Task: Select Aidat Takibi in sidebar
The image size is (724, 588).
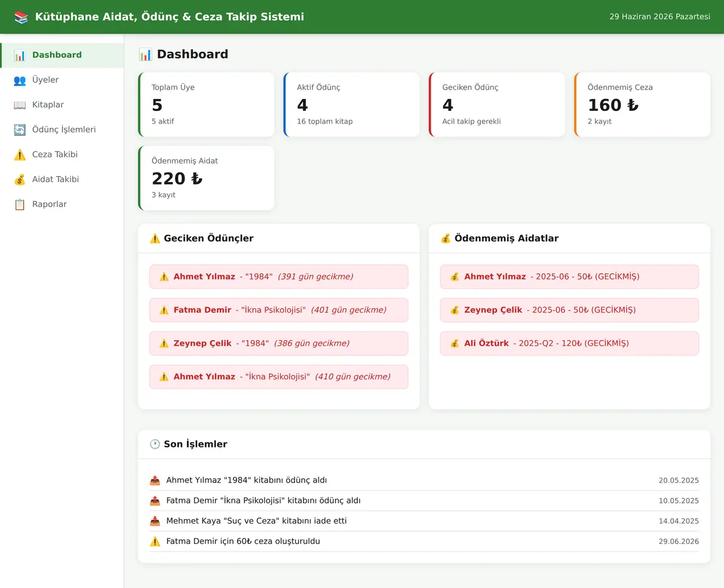Action: pyautogui.click(x=62, y=179)
